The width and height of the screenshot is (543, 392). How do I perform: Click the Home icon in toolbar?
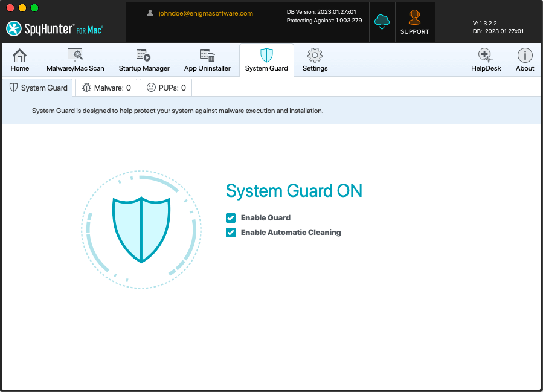20,60
